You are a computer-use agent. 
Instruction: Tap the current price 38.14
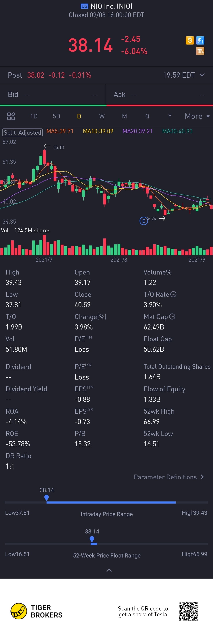coord(91,45)
